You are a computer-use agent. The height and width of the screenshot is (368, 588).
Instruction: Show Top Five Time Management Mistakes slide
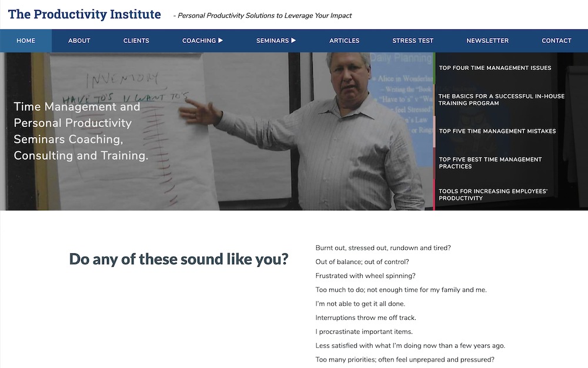click(x=497, y=131)
